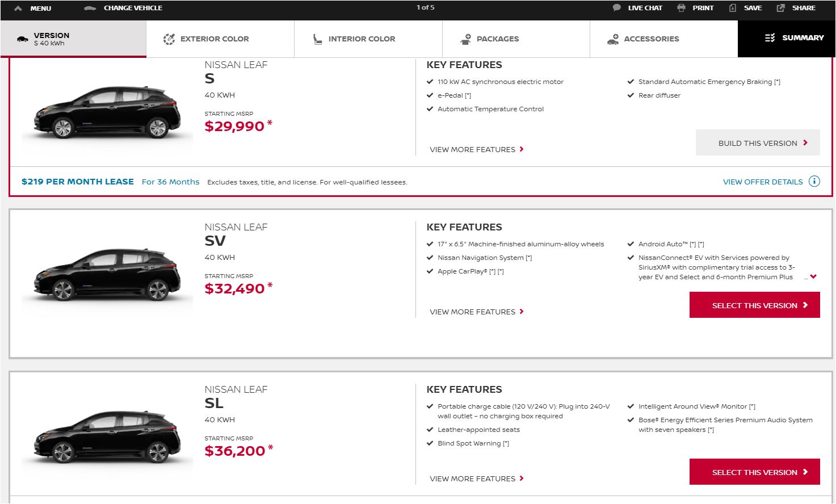The height and width of the screenshot is (504, 836).
Task: Select This Version for Leaf SV
Action: (754, 305)
